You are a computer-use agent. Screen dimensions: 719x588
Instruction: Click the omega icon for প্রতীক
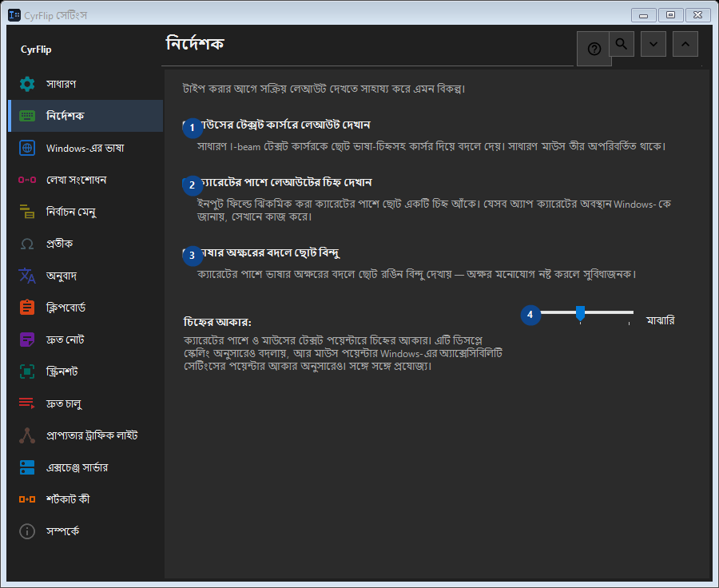27,244
